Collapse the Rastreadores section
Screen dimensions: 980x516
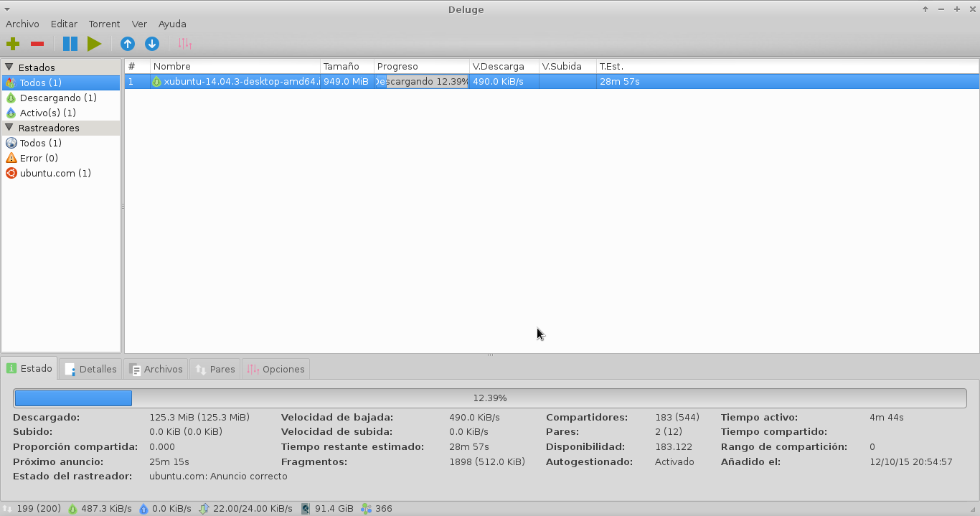pyautogui.click(x=9, y=128)
